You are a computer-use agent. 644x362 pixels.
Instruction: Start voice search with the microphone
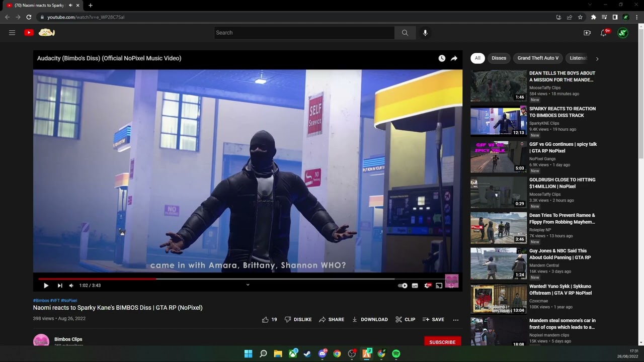click(x=425, y=33)
